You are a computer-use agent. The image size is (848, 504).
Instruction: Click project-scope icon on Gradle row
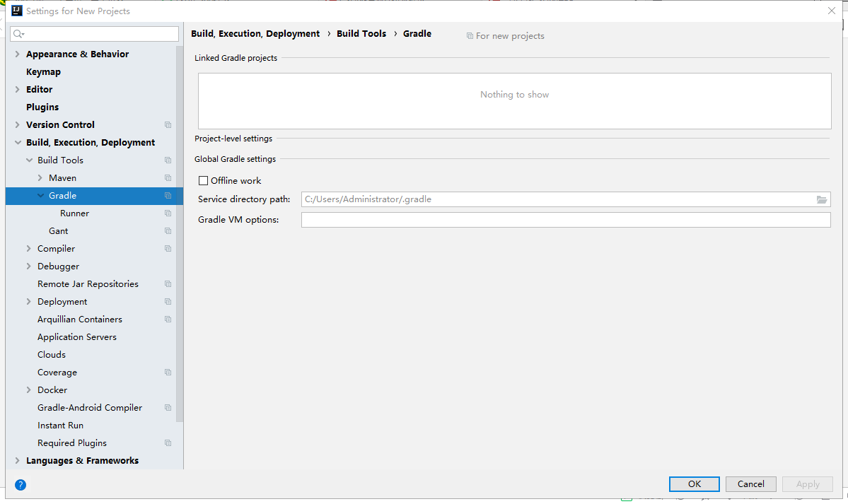[168, 196]
